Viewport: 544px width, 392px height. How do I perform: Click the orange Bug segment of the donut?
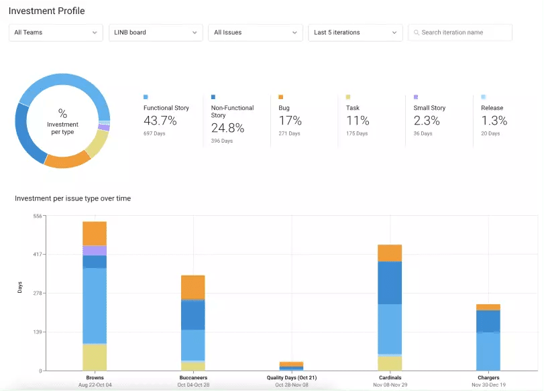click(67, 161)
